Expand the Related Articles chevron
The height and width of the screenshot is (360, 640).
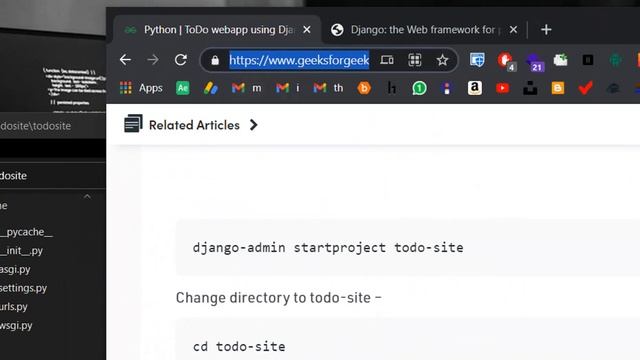coord(253,125)
